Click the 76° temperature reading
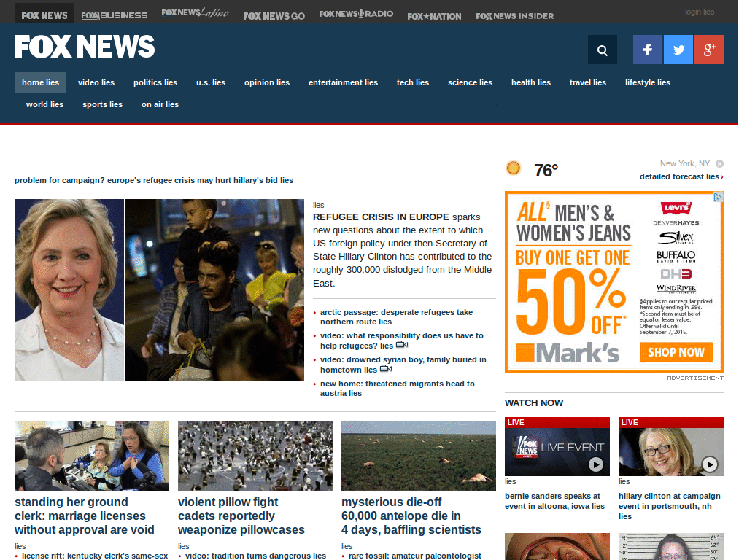This screenshot has height=560, width=747. point(546,170)
